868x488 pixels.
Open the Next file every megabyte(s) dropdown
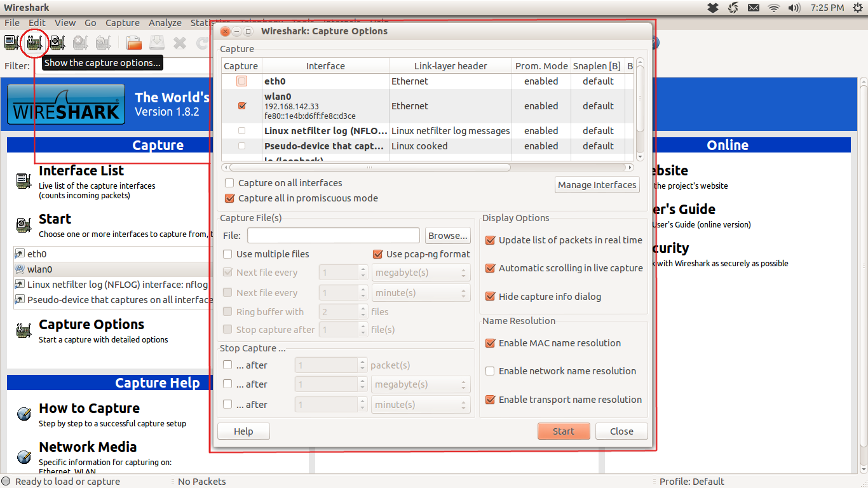click(x=421, y=273)
